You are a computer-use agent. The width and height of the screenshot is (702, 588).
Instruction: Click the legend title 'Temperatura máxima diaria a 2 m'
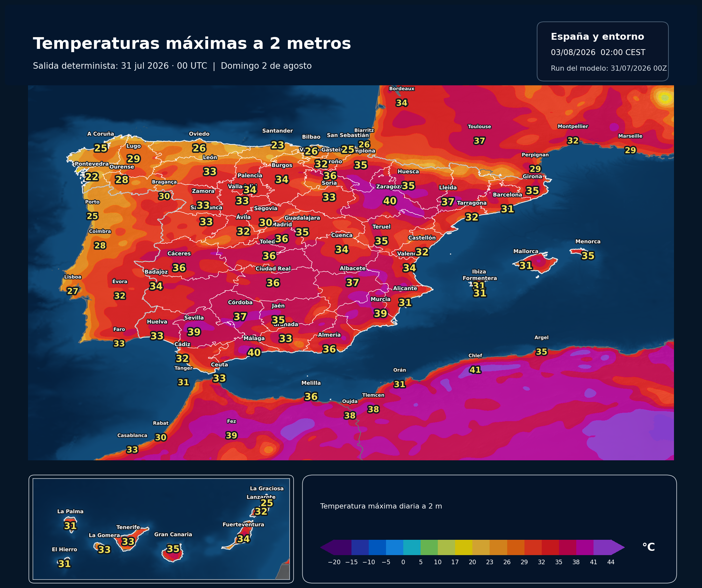[381, 506]
